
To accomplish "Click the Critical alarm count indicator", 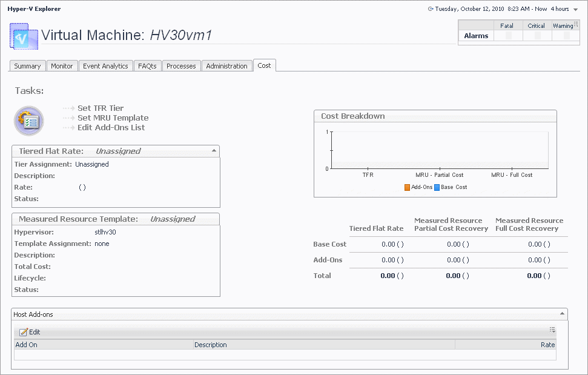I will (x=537, y=36).
